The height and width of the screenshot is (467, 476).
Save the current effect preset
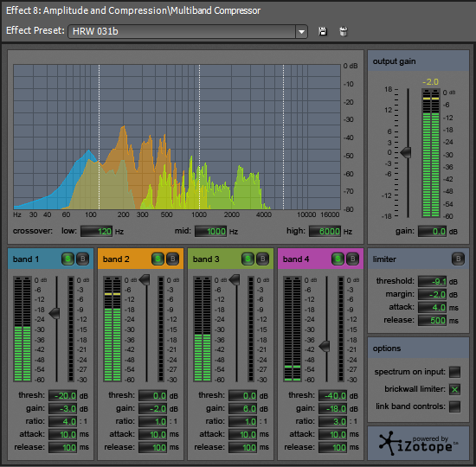(323, 31)
